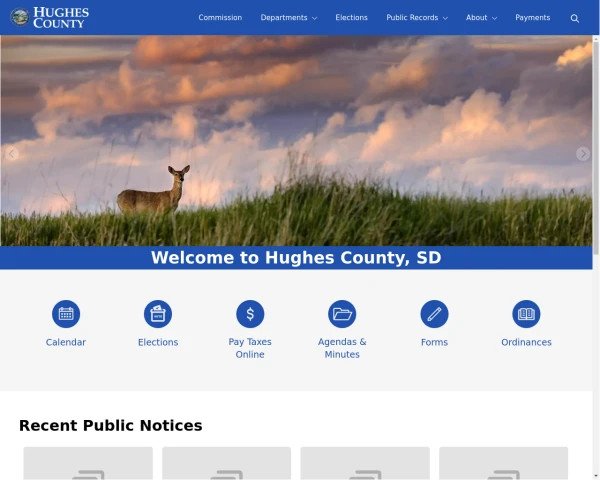Click the Ordinances book icon
600x480 pixels.
[x=527, y=314]
